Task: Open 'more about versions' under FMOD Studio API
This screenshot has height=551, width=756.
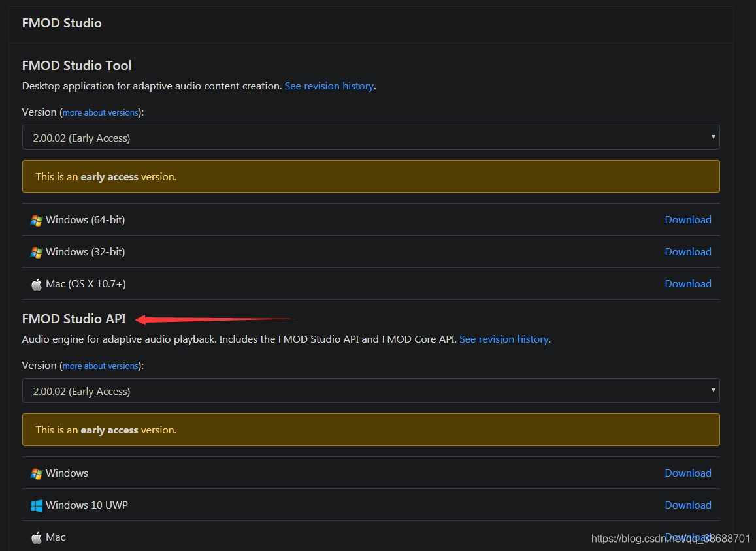Action: pyautogui.click(x=100, y=366)
